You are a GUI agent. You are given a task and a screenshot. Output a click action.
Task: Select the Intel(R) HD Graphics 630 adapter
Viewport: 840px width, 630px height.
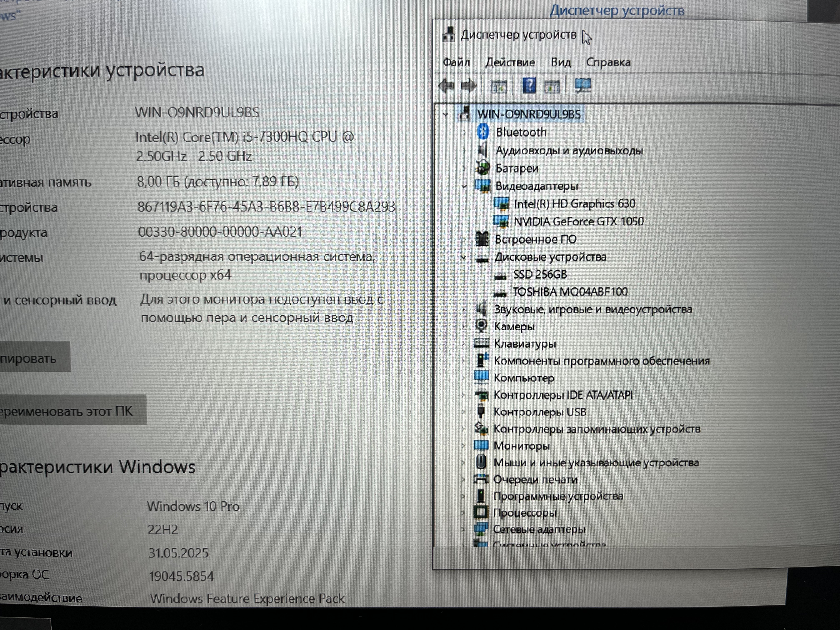click(x=574, y=204)
